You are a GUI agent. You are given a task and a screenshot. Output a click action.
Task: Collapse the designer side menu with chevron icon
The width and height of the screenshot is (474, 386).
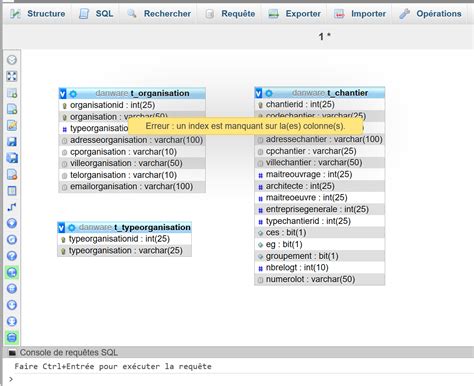tap(12, 60)
